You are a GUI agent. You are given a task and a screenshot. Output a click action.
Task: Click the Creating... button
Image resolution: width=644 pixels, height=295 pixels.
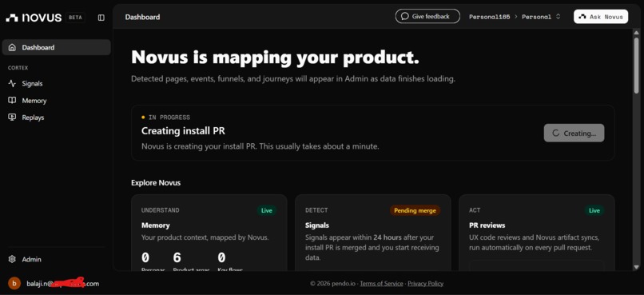574,134
